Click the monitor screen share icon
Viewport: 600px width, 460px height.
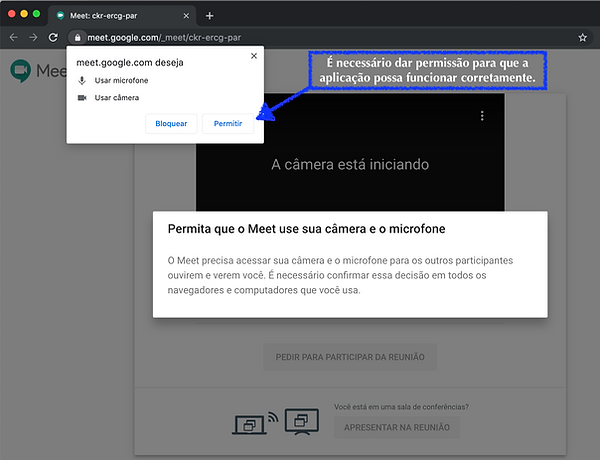(302, 421)
